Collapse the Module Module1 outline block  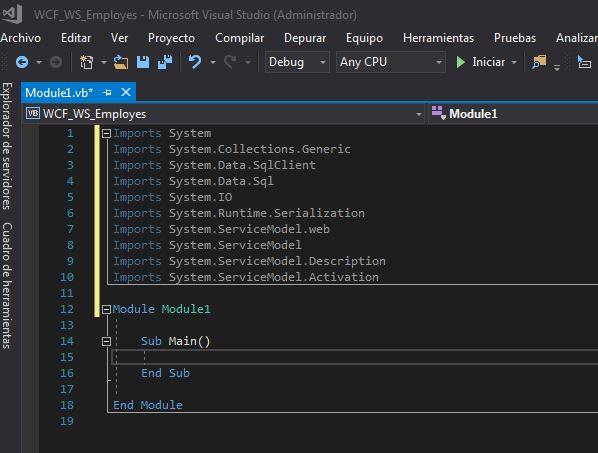tap(106, 309)
